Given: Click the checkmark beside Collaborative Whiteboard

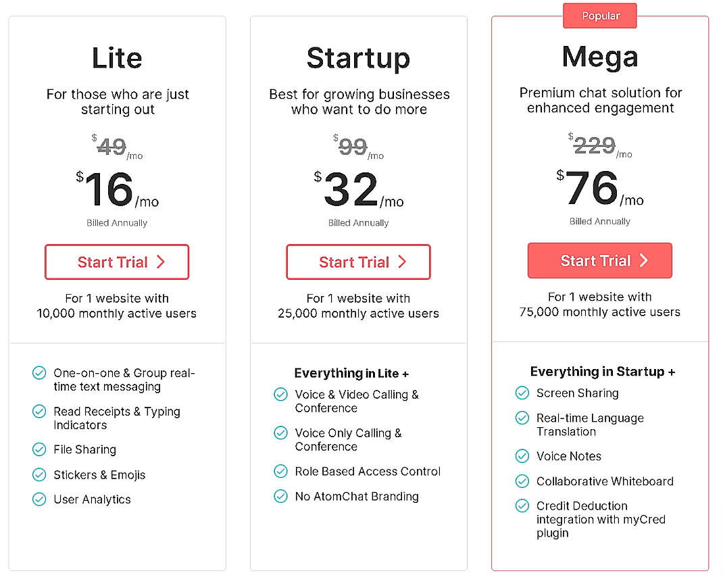Looking at the screenshot, I should point(522,481).
